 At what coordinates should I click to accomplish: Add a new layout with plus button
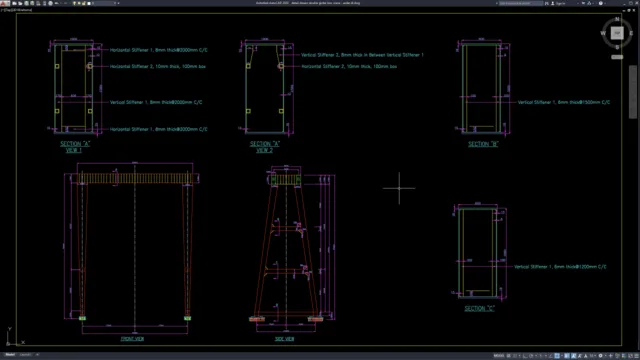37,355
